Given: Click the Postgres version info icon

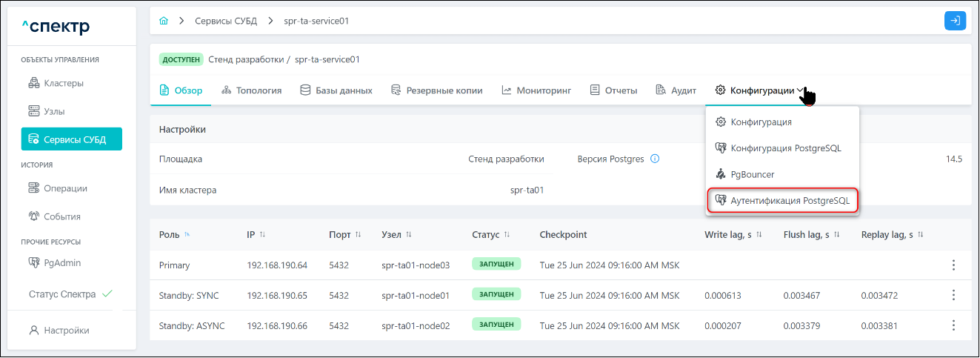Looking at the screenshot, I should coord(655,159).
